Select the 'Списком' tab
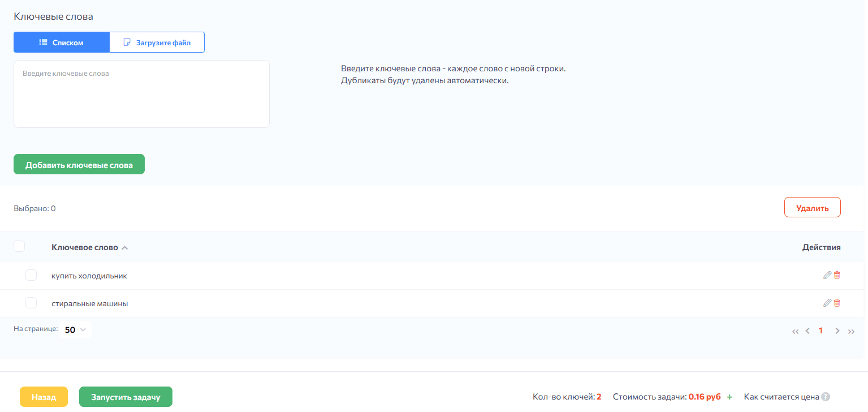 pos(62,42)
